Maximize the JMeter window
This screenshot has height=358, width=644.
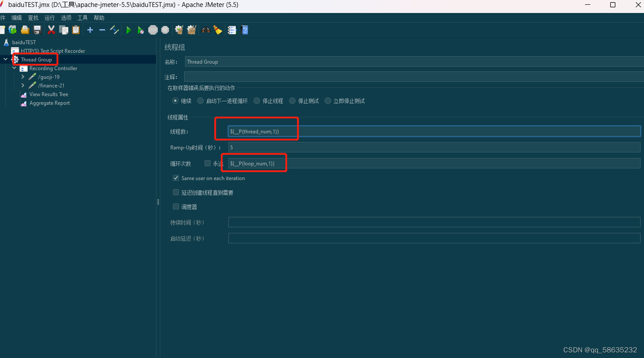coord(613,5)
